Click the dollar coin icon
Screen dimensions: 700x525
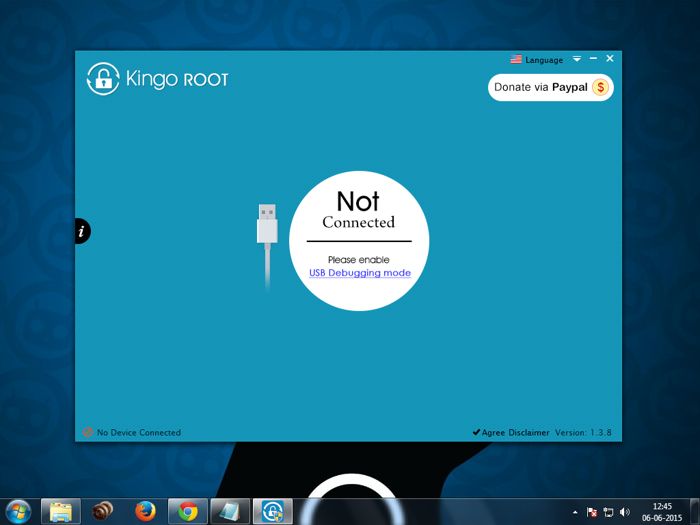[600, 87]
